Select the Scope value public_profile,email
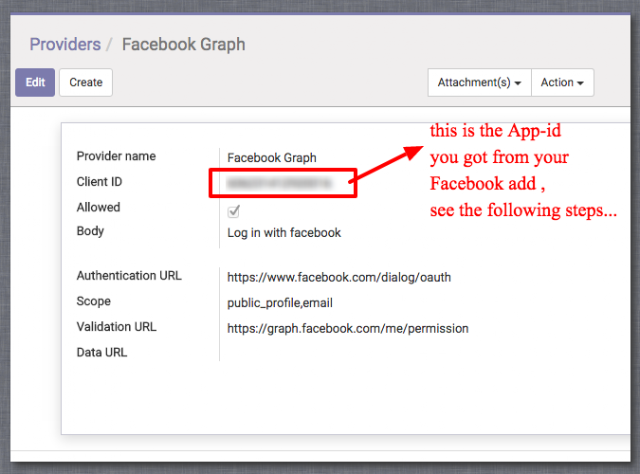640x474 pixels. coord(280,303)
